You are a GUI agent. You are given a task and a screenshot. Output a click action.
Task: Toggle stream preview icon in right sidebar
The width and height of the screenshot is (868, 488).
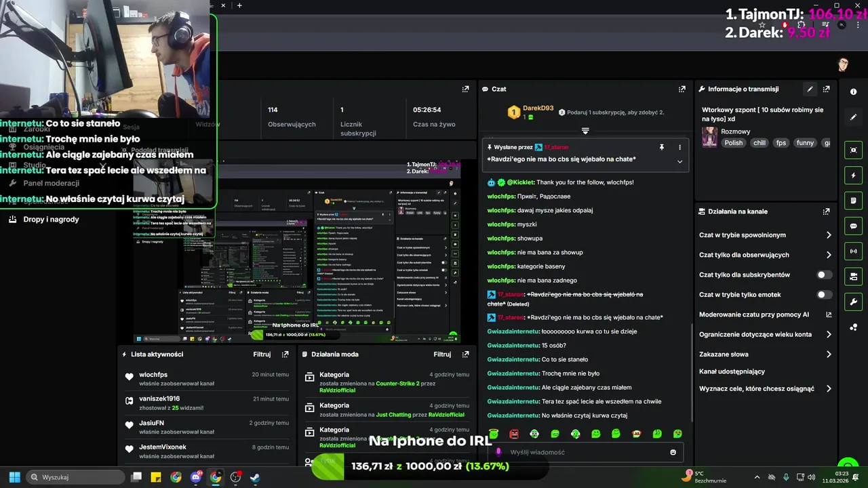tap(853, 150)
